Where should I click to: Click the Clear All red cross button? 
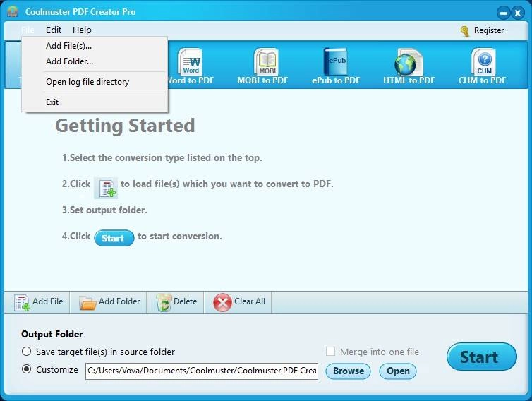click(239, 302)
